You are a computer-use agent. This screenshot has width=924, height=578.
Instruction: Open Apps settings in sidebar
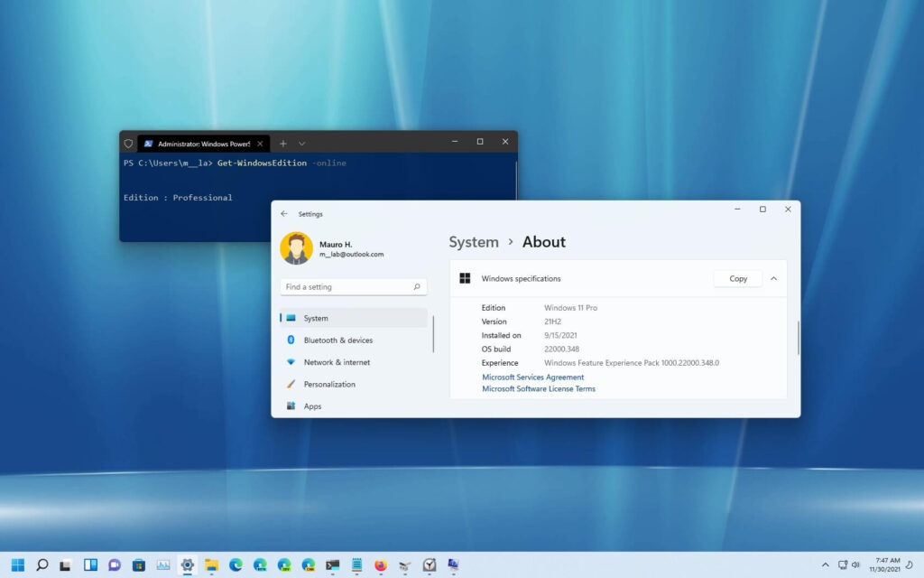coord(353,406)
